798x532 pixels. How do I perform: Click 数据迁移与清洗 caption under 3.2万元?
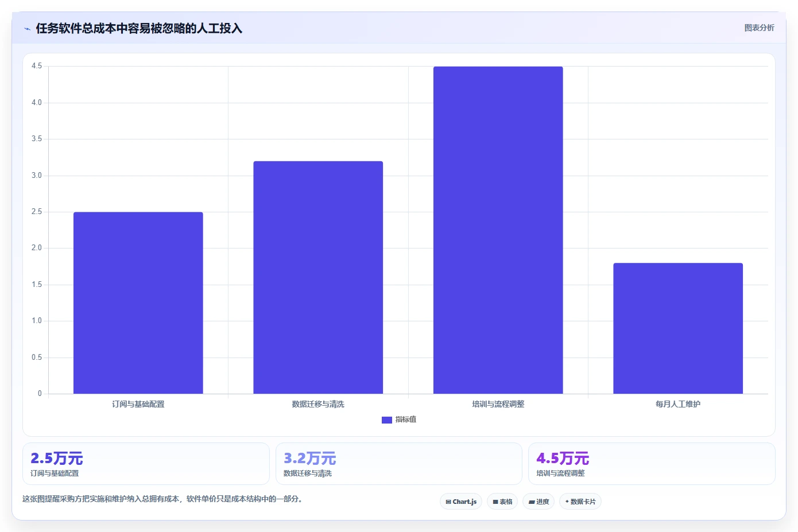[308, 473]
